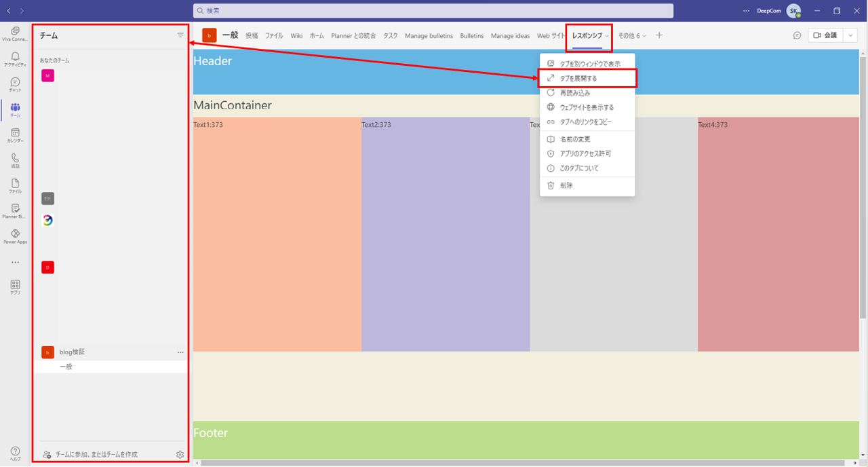Select タブを展開する from context menu

578,78
